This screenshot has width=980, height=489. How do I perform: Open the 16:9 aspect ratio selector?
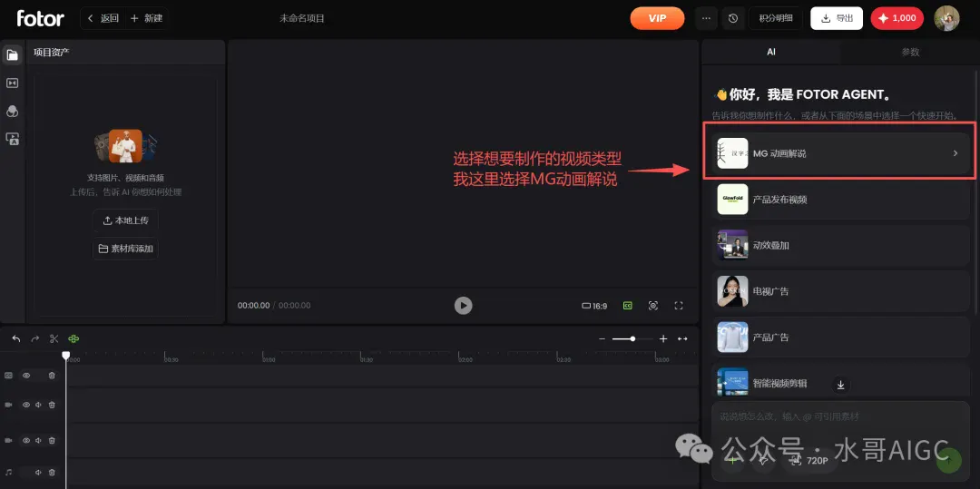click(594, 306)
